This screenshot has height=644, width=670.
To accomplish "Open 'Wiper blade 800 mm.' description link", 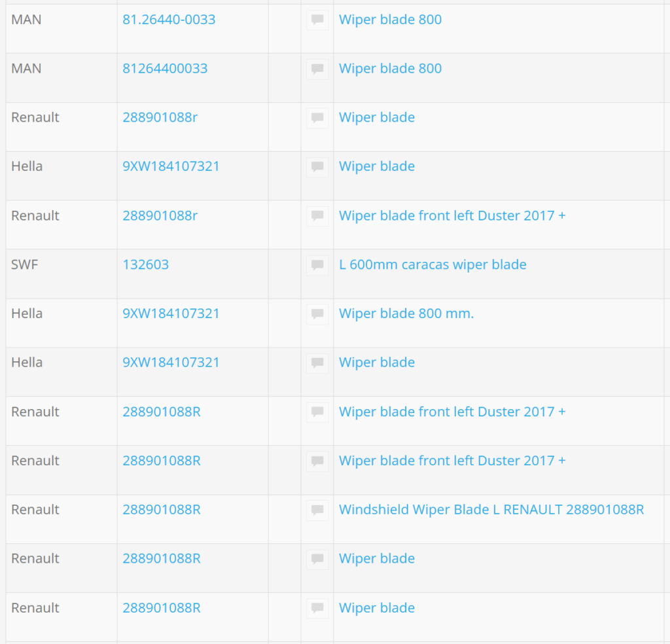I will point(406,313).
